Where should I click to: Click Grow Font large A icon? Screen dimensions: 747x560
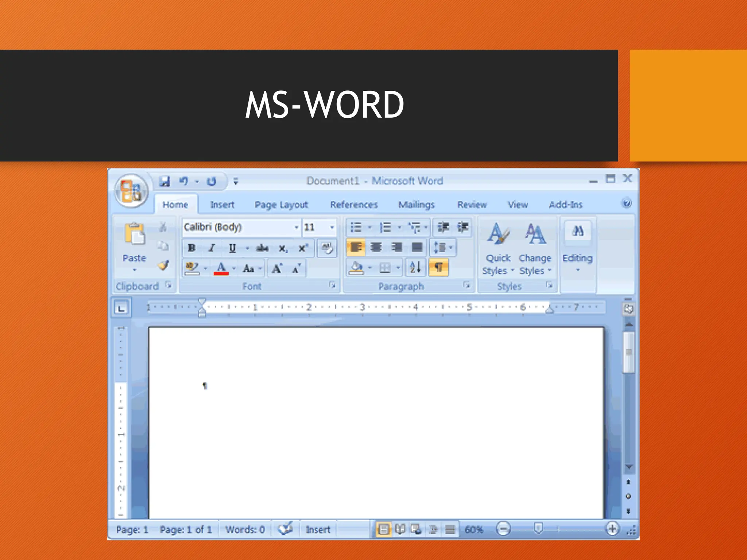(x=277, y=268)
